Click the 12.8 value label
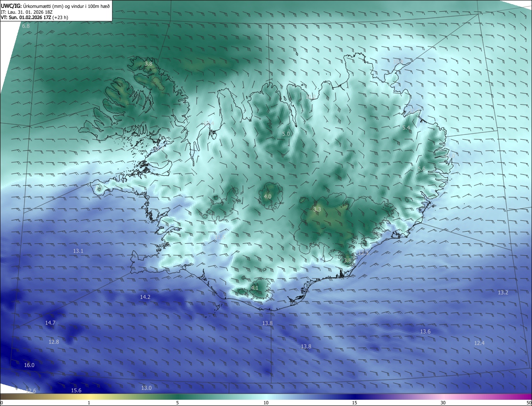The image size is (532, 406). (x=54, y=342)
